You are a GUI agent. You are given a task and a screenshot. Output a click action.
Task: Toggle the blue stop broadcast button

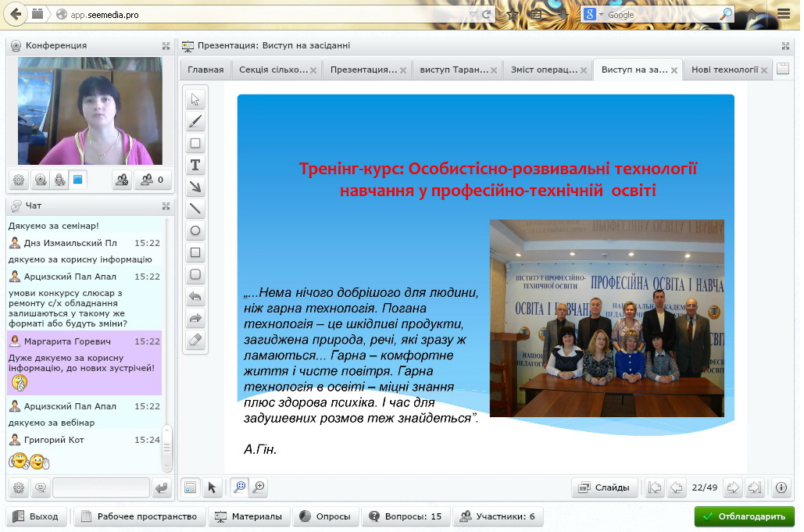77,180
